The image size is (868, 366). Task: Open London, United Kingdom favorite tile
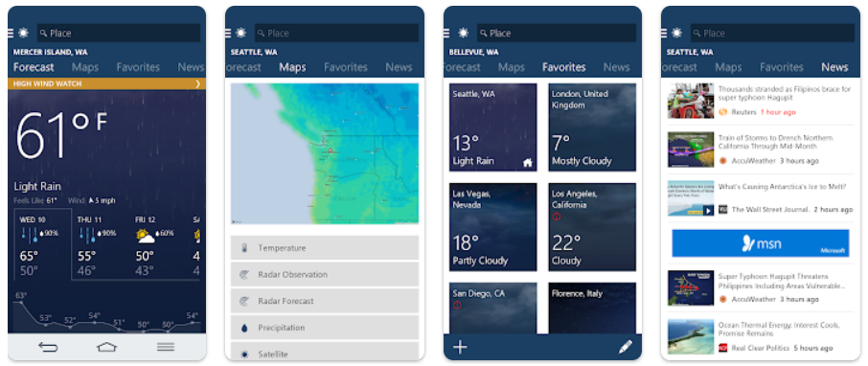coord(592,126)
